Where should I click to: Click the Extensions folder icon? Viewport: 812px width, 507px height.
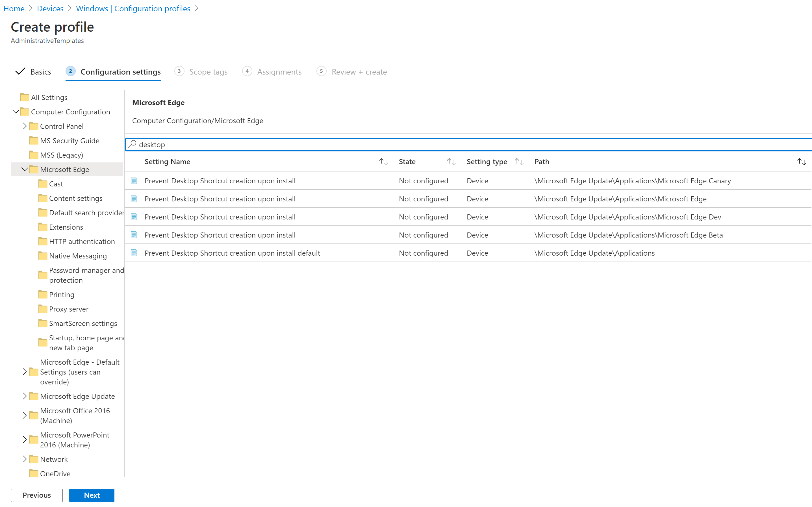click(43, 227)
